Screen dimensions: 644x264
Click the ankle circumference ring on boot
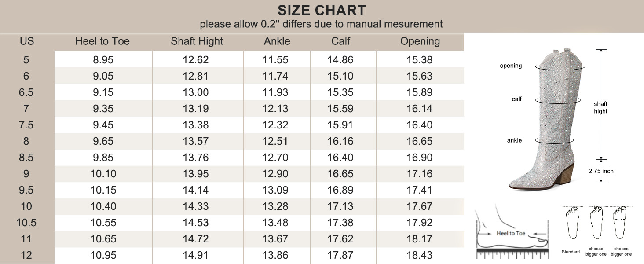pos(554,140)
